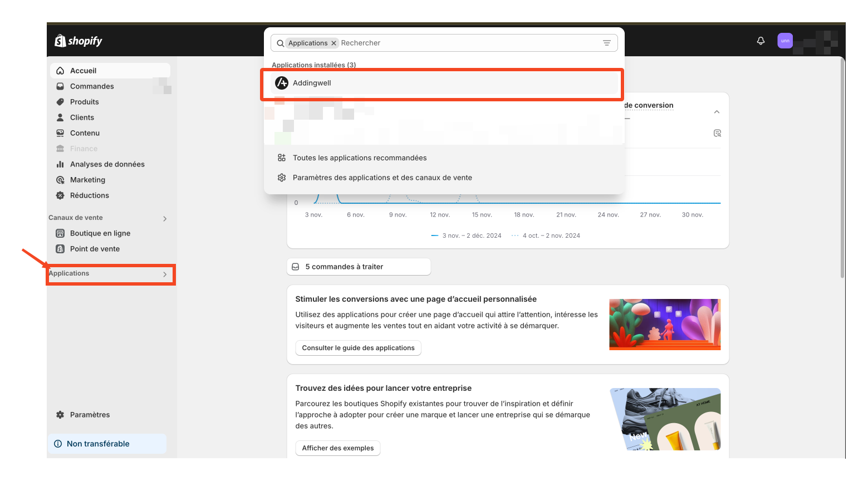Image resolution: width=868 pixels, height=481 pixels.
Task: Go to Accueil via its home icon
Action: (x=60, y=71)
